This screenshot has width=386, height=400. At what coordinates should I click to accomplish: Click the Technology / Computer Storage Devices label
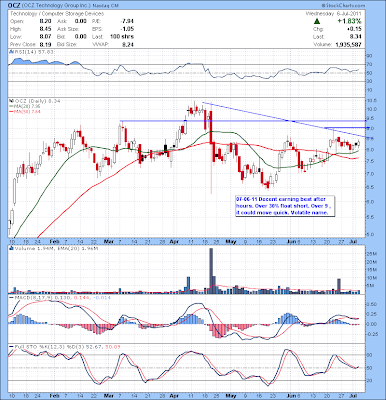57,14
